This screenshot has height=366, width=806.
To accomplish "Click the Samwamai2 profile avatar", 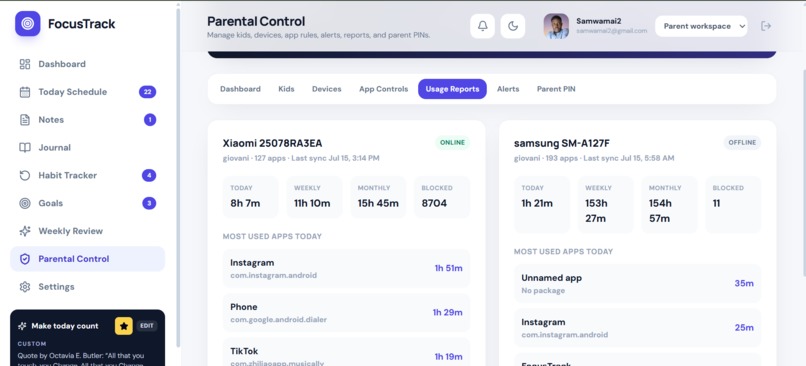I will [x=556, y=26].
